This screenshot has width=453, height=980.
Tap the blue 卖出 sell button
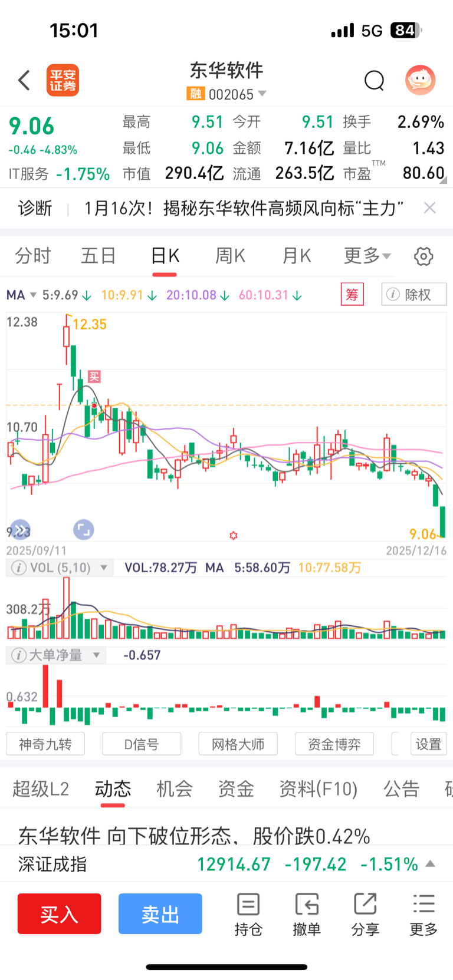(160, 914)
